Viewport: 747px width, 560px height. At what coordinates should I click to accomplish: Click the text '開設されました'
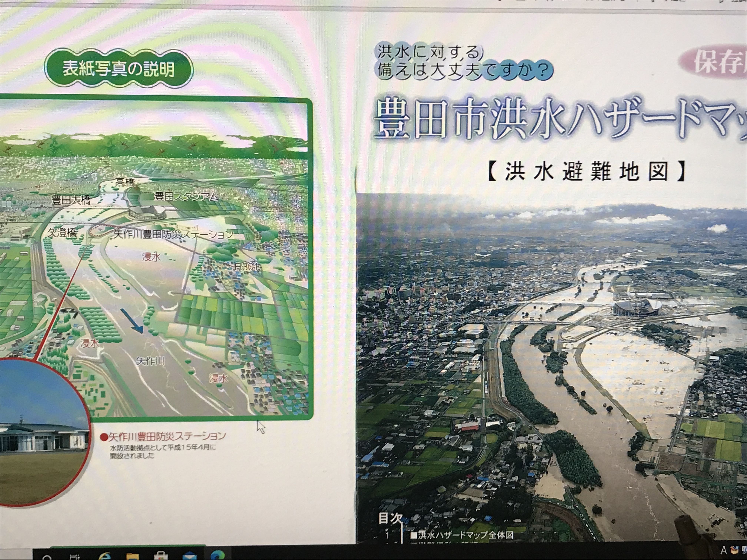tap(132, 456)
